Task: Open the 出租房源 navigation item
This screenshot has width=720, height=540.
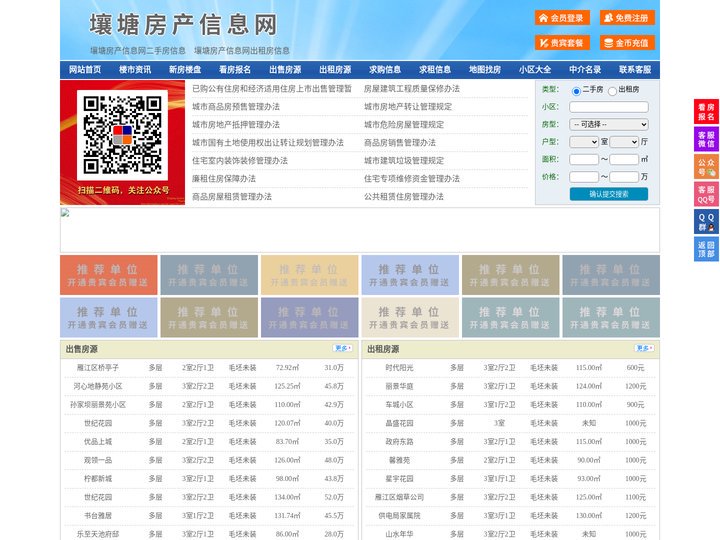Action: click(x=335, y=70)
